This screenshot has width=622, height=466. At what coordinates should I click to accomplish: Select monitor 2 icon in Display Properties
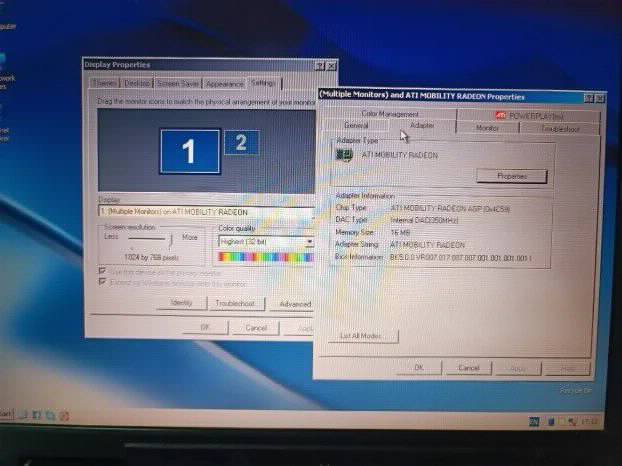coord(242,142)
